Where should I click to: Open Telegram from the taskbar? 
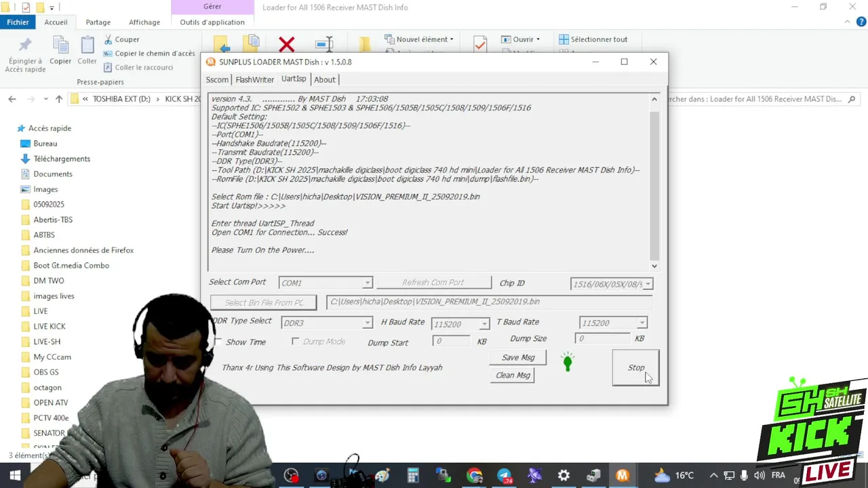[505, 476]
